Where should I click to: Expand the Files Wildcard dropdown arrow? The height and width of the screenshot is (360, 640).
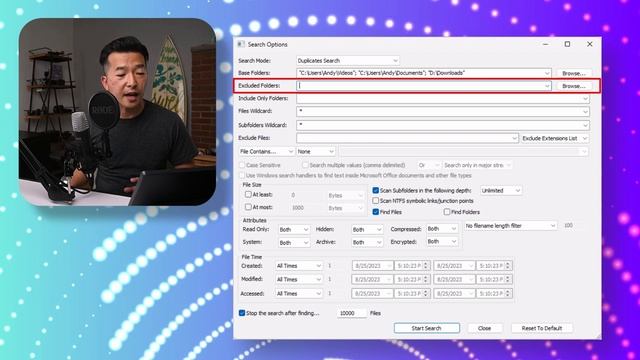coord(585,111)
